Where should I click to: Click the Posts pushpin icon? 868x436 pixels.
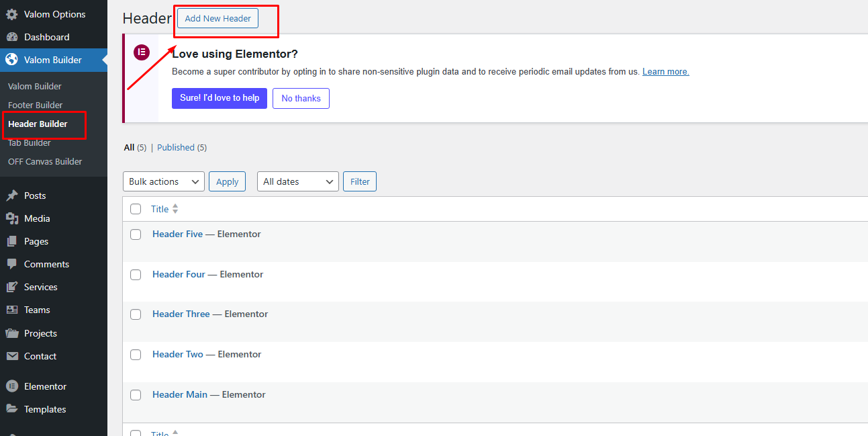11,195
